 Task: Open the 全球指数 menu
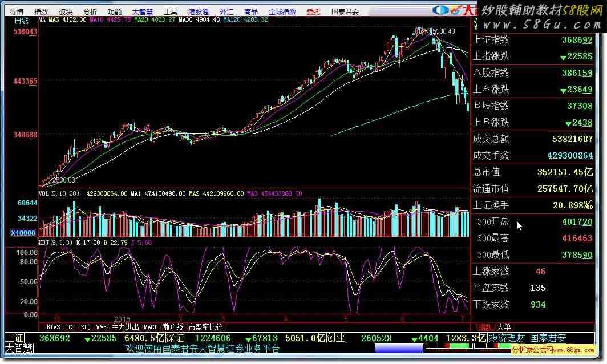pyautogui.click(x=282, y=11)
